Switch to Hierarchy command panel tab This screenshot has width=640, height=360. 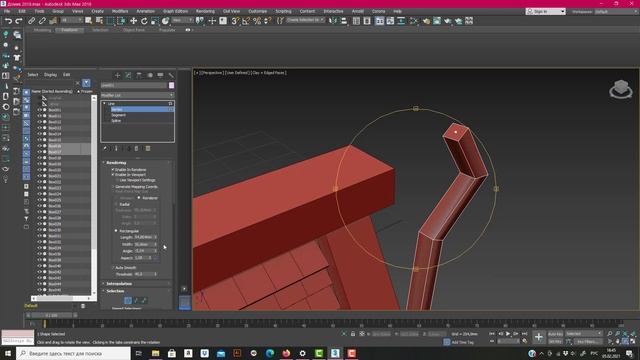(x=139, y=75)
